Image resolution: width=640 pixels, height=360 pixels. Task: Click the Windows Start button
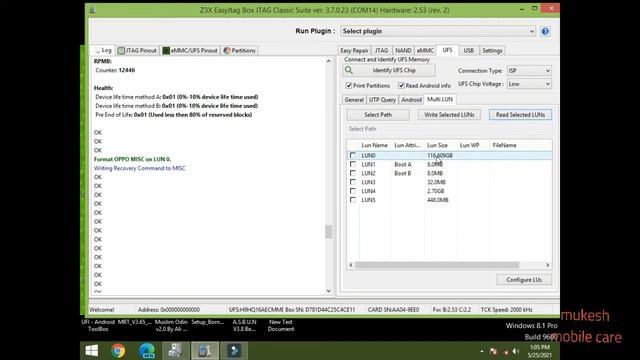point(92,351)
